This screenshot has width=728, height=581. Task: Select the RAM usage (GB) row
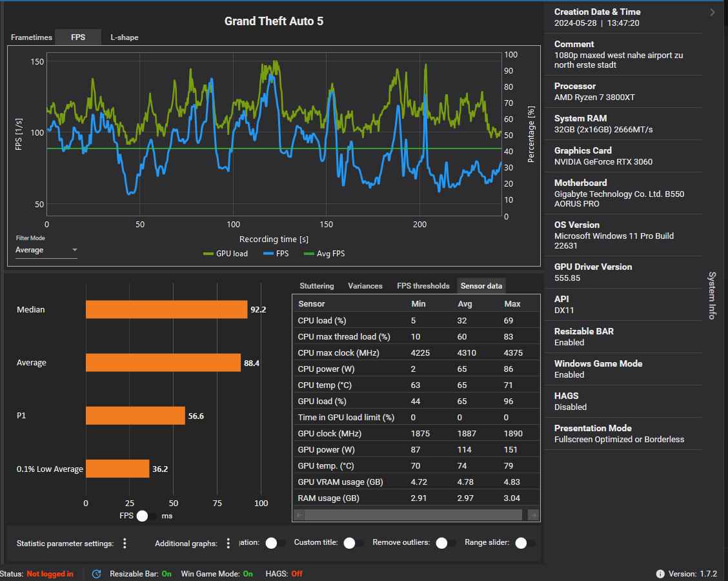[416, 498]
